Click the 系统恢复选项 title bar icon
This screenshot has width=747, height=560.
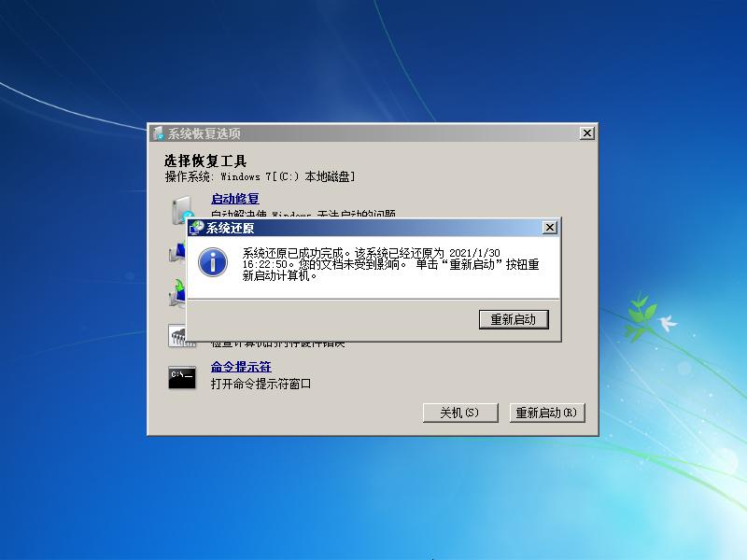tap(159, 133)
